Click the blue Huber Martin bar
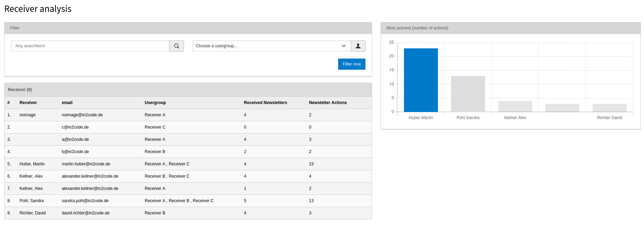 [421, 80]
